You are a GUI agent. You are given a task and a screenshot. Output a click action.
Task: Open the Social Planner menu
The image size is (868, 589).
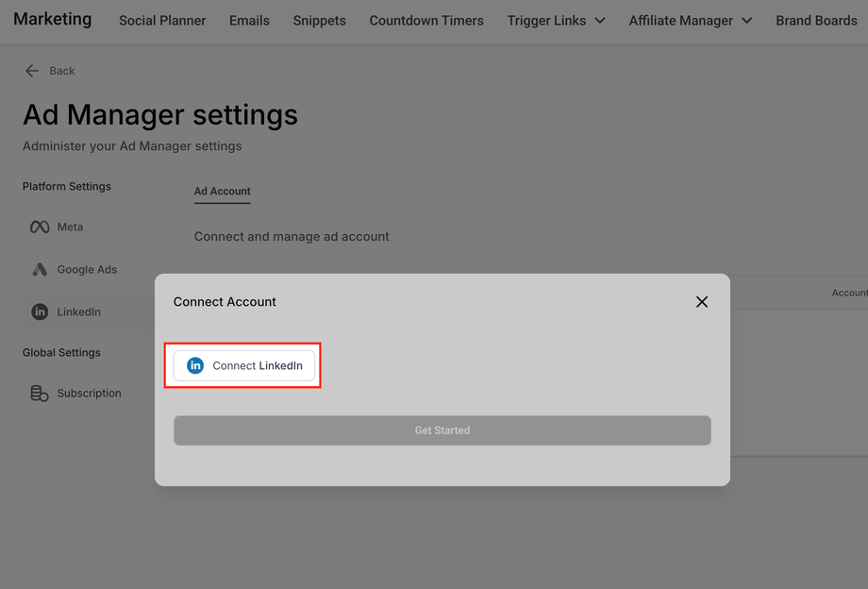pyautogui.click(x=162, y=21)
